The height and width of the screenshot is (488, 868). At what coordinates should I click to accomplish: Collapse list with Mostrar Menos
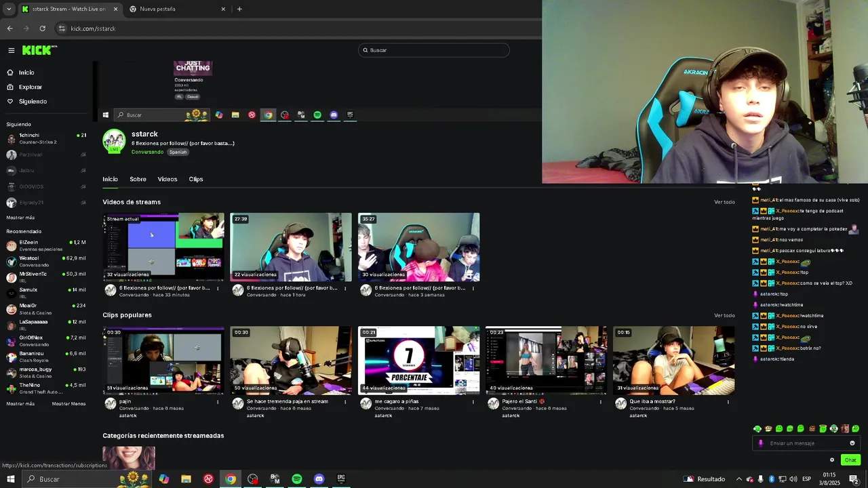tap(68, 403)
